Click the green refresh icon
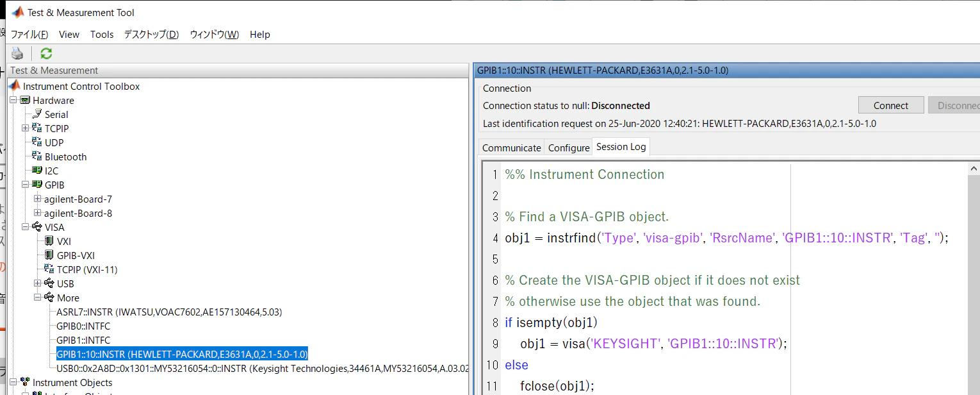This screenshot has height=395, width=980. point(46,53)
